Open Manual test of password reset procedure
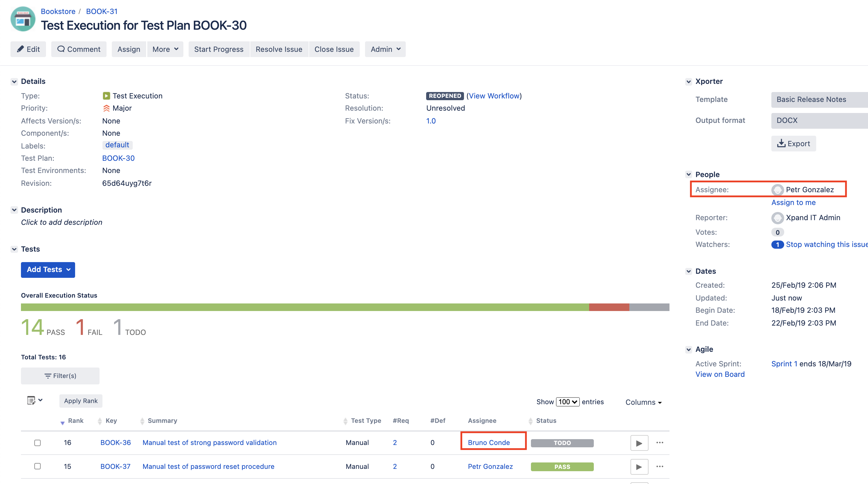The image size is (868, 484). coord(208,467)
